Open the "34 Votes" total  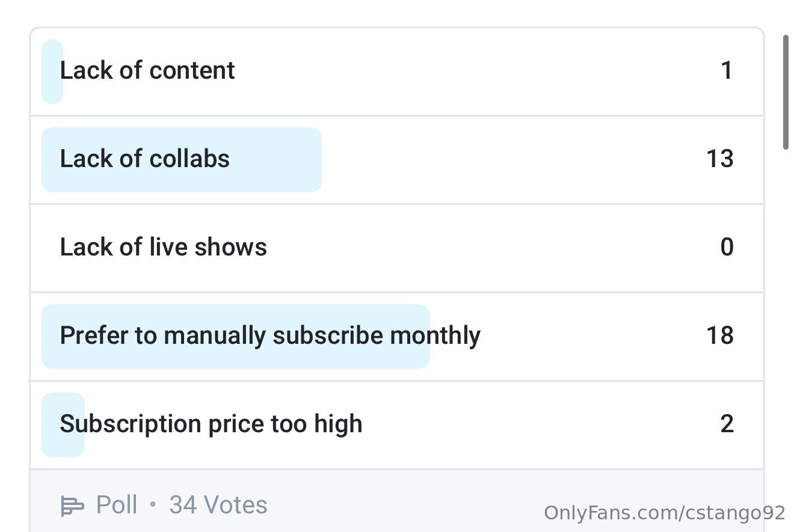click(x=218, y=505)
